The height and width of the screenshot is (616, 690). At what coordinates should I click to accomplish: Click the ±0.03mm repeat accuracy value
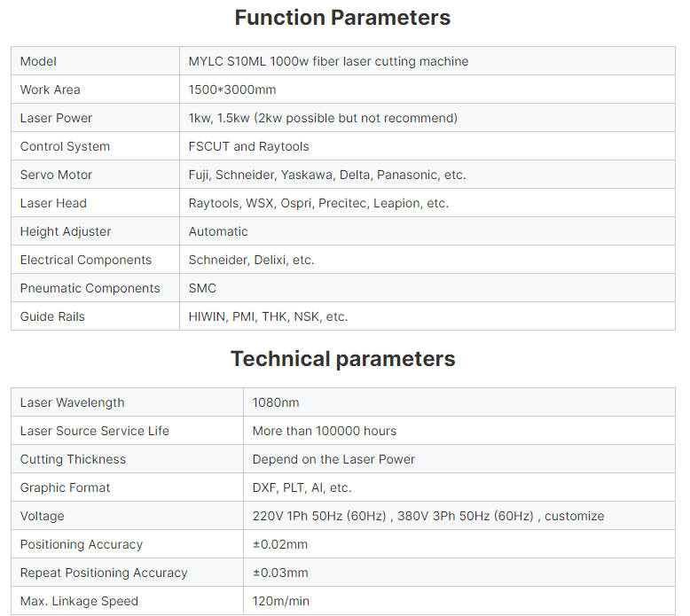[280, 573]
